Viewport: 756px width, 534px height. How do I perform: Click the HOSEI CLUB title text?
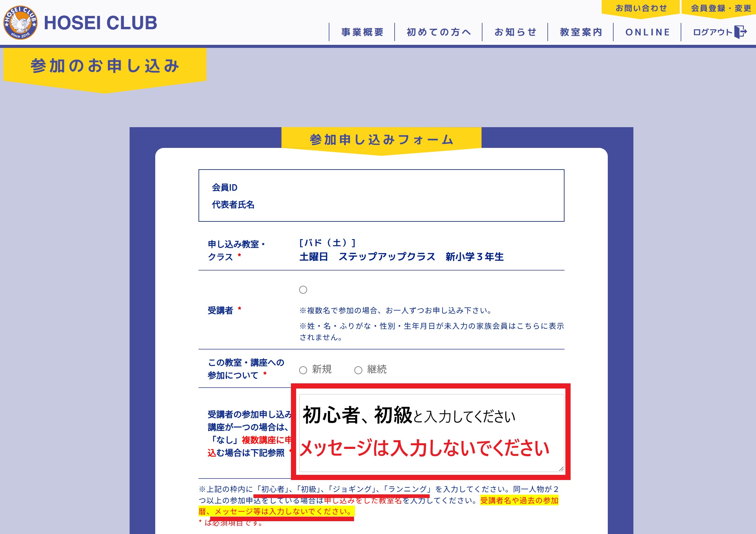100,23
